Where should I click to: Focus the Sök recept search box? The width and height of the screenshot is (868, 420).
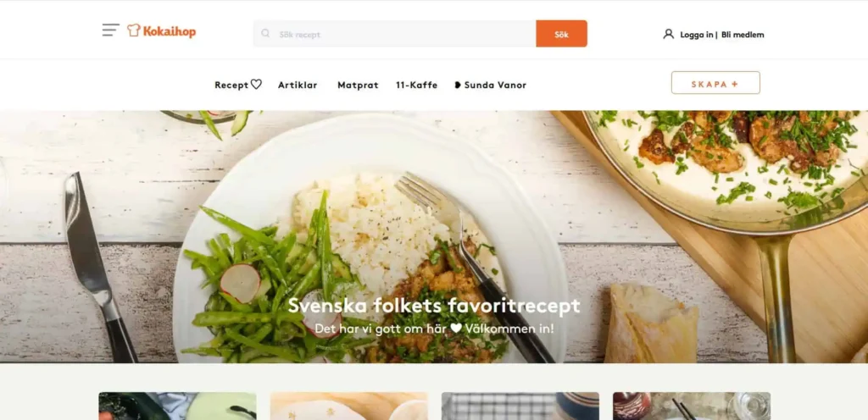pos(395,34)
